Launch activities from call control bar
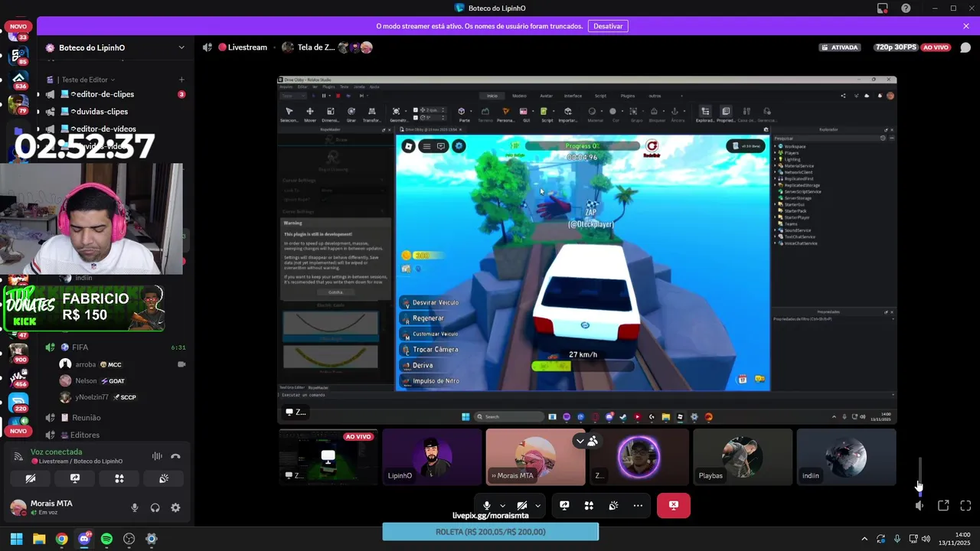 589,505
